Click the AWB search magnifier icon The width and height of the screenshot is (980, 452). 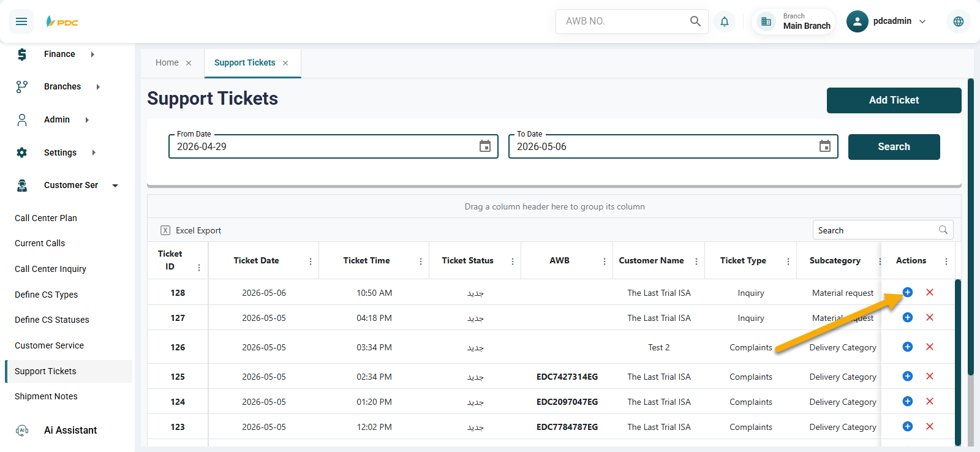pyautogui.click(x=695, y=21)
